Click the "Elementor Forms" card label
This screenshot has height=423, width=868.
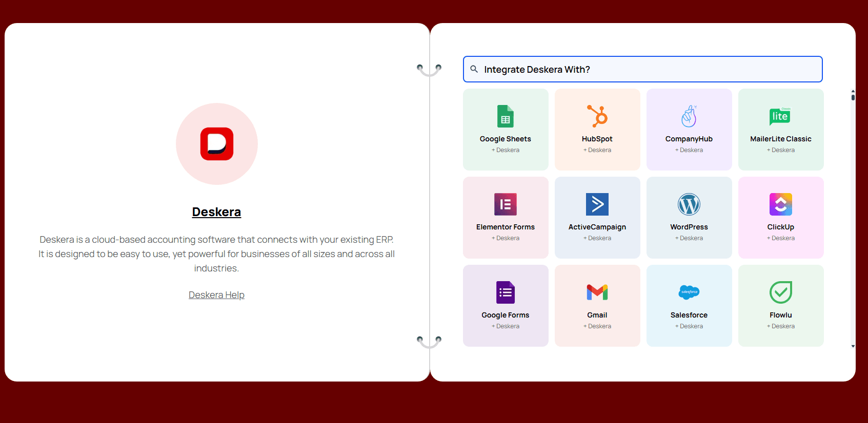click(x=506, y=227)
